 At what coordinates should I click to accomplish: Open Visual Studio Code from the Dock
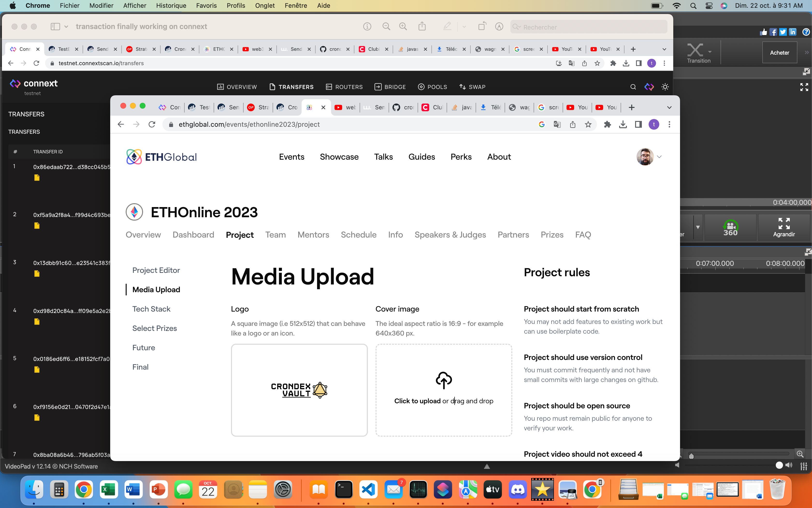coord(368,490)
